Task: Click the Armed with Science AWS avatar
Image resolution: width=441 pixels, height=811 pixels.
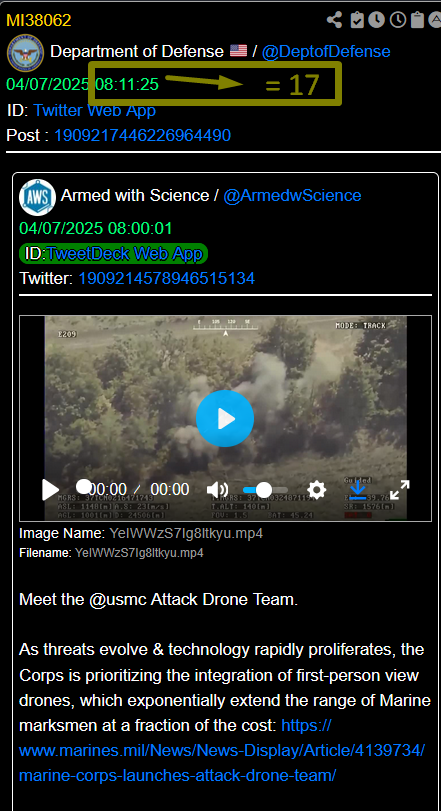Action: (37, 197)
